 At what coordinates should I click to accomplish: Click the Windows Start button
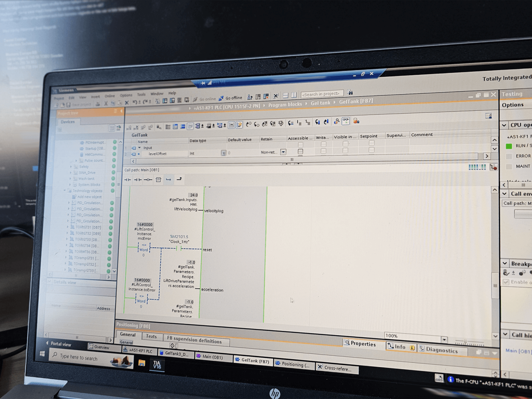(42, 354)
